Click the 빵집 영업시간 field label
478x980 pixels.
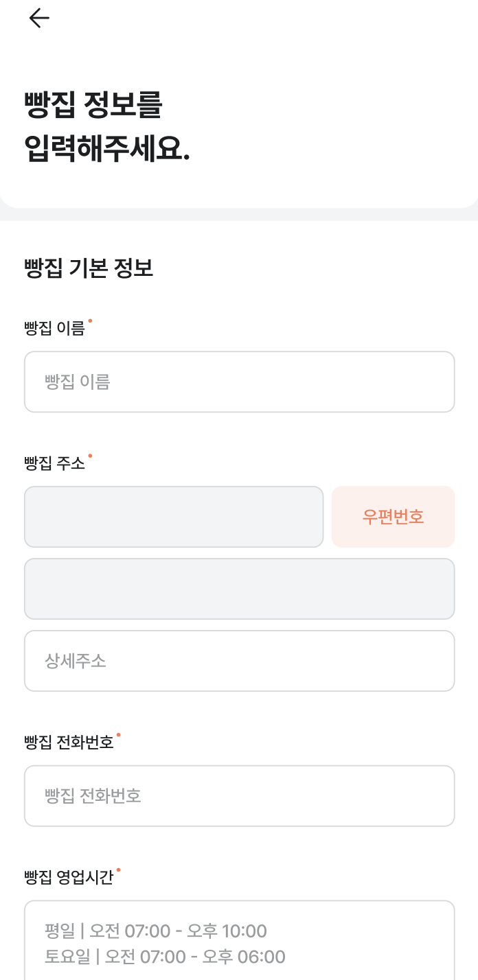point(69,878)
